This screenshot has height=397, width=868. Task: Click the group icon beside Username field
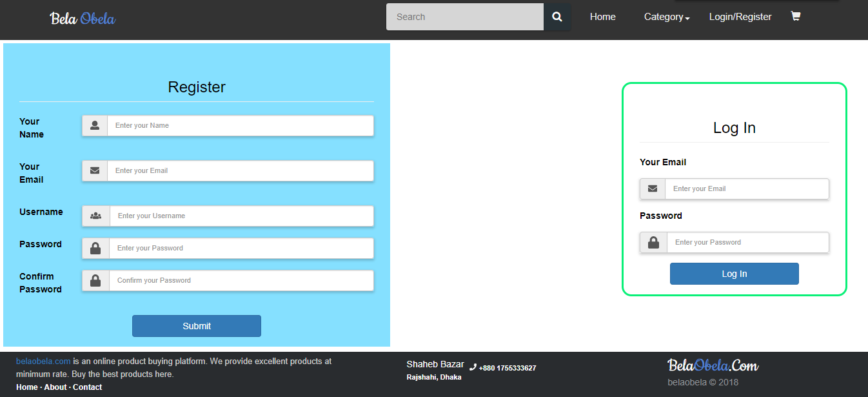tap(96, 216)
